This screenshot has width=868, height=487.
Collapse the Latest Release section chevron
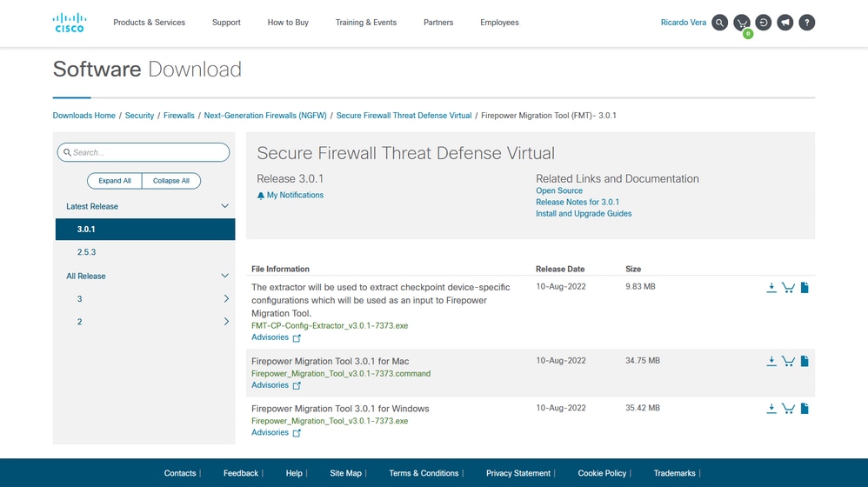point(224,206)
